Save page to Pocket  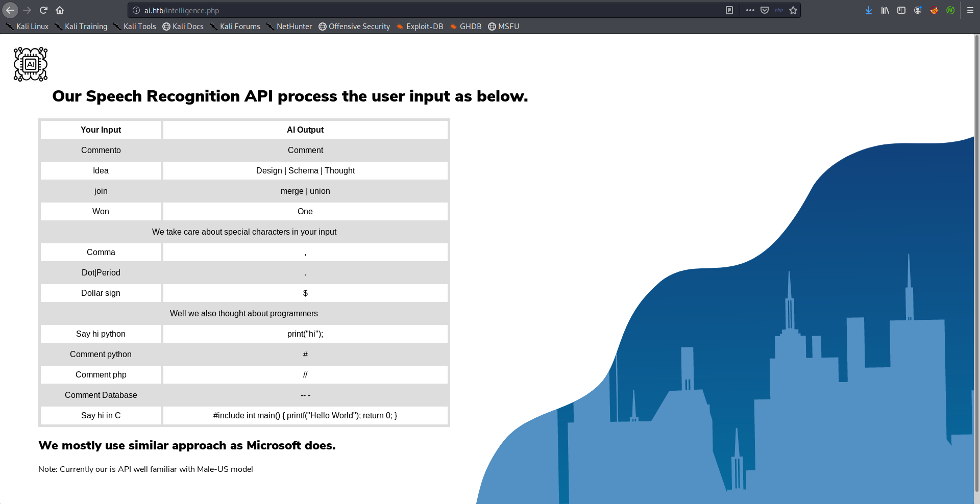coord(765,10)
